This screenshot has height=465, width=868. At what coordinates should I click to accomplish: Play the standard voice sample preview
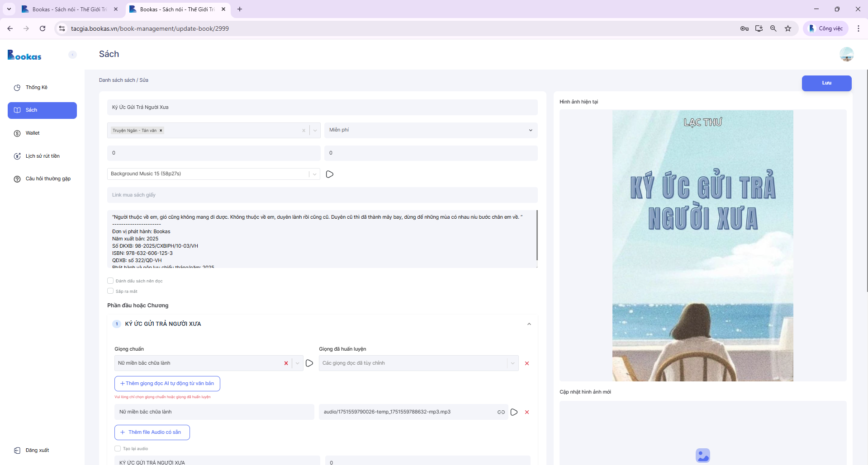(309, 363)
